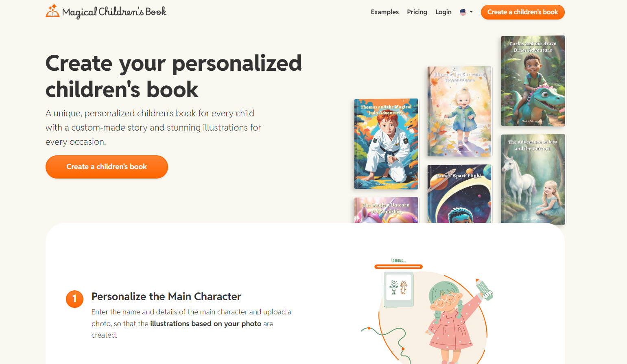Image resolution: width=627 pixels, height=364 pixels.
Task: Click the Carlos and the Brave Dinos cover
Action: click(533, 81)
